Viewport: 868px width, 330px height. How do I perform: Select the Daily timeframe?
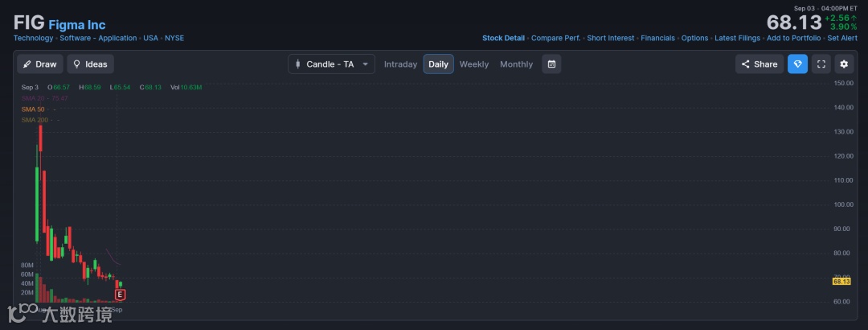coord(439,64)
